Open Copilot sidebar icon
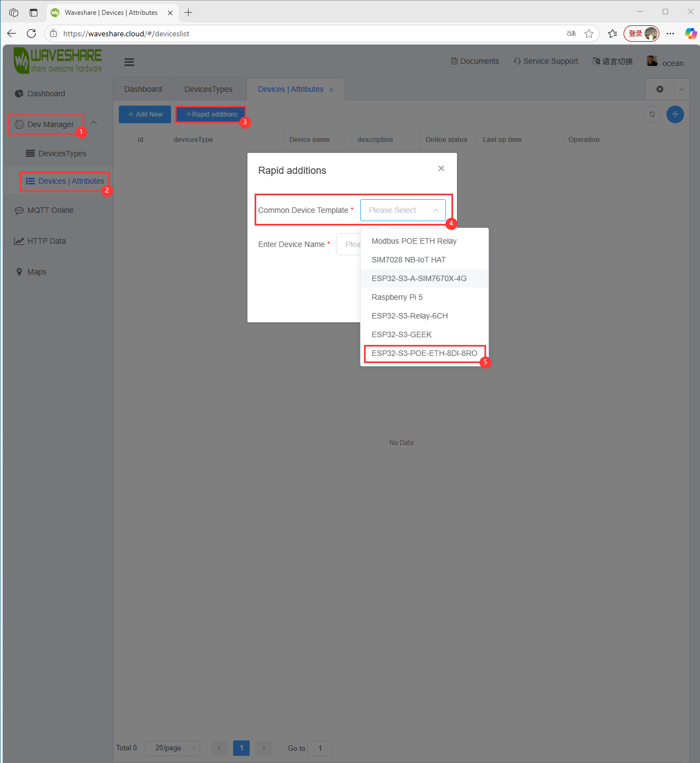 [691, 34]
